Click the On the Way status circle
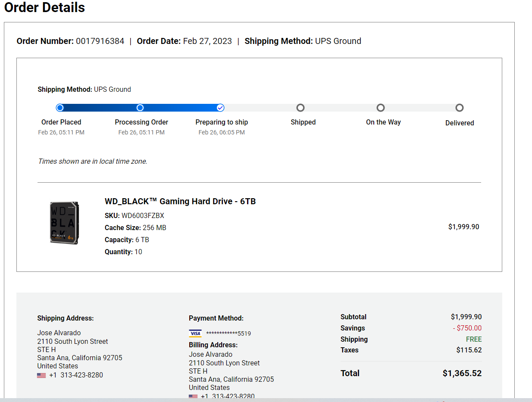 point(381,108)
